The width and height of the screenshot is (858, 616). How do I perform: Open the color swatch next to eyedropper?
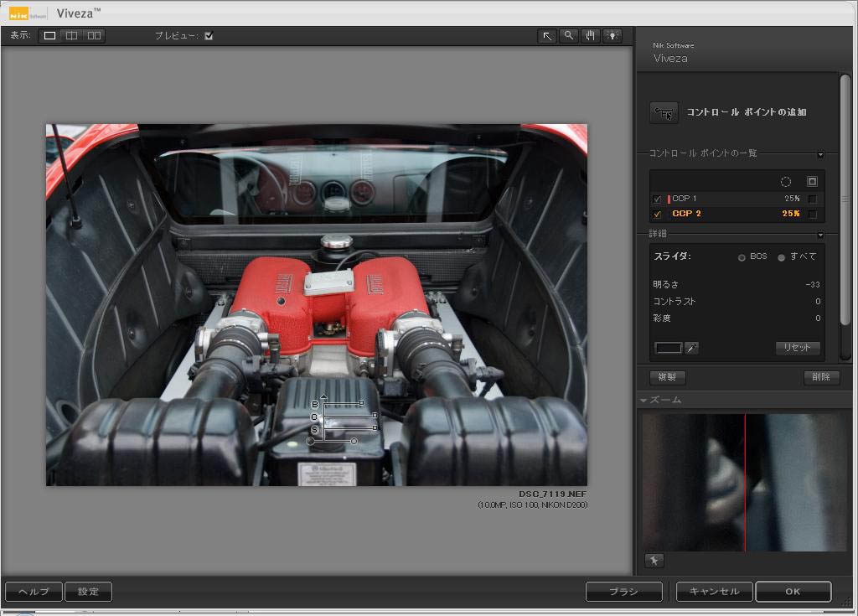coord(668,348)
